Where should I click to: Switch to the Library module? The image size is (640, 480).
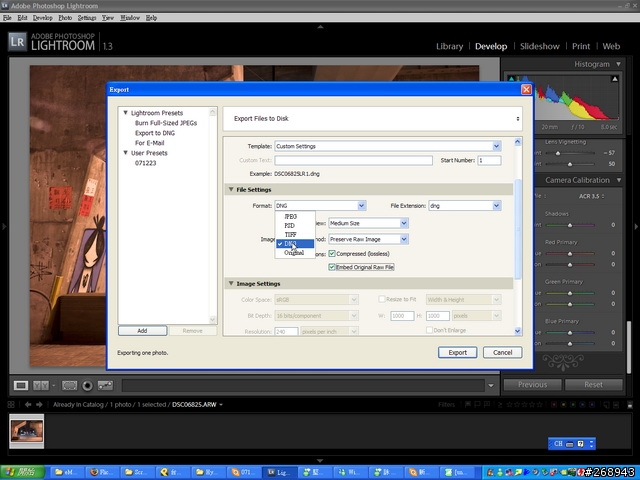[x=449, y=46]
